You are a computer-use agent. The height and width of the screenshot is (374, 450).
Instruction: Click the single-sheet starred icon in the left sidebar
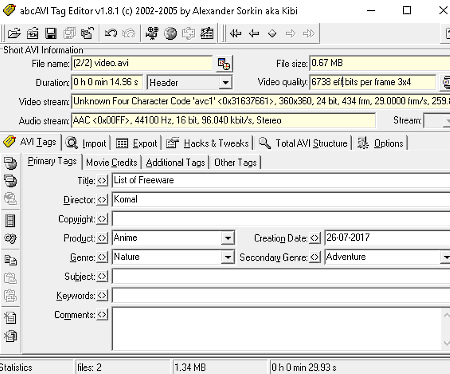[10, 317]
